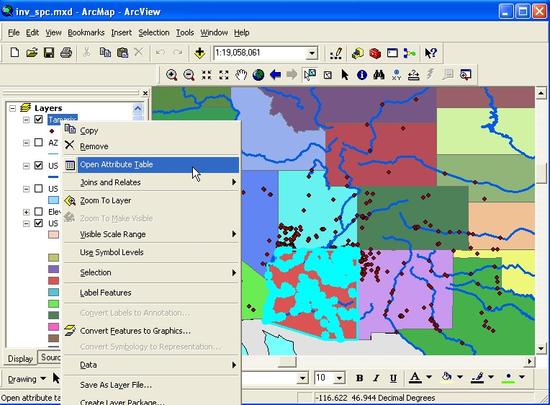
Task: Choose Remove in the context menu
Action: coord(152,146)
